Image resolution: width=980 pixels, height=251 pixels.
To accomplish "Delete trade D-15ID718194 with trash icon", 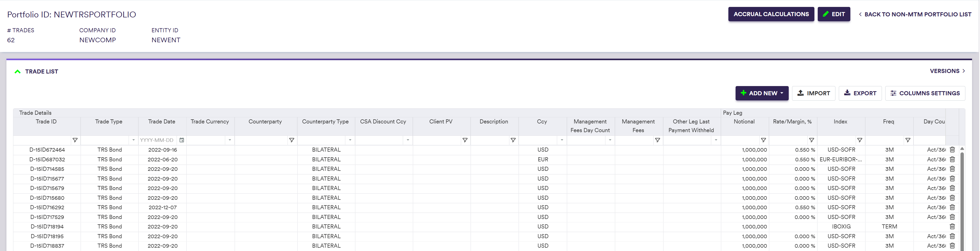I will coord(952,227).
